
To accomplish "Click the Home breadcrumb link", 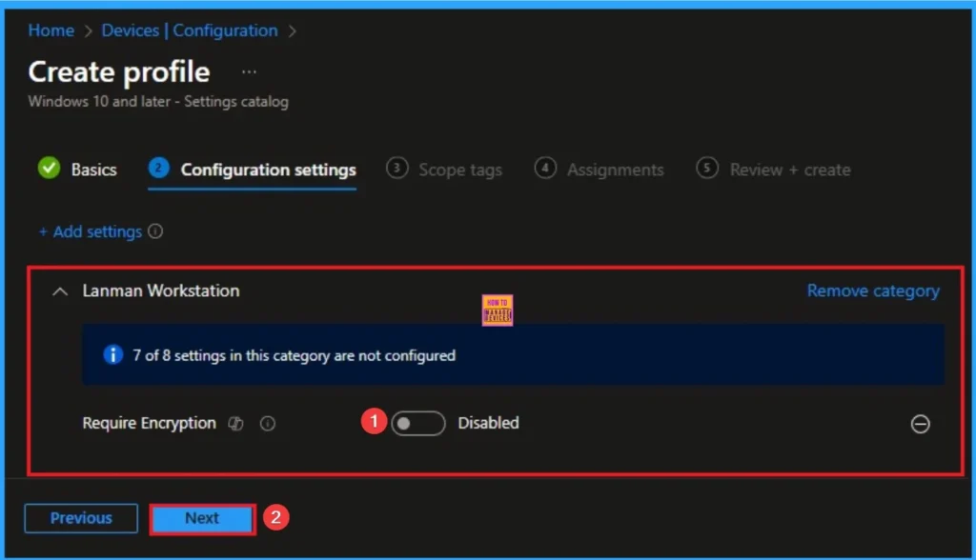I will (51, 30).
